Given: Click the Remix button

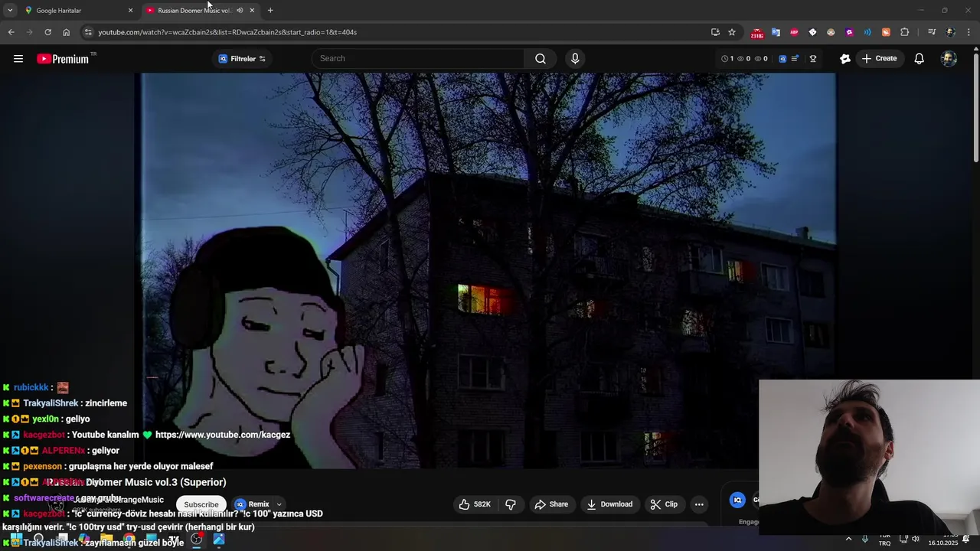Looking at the screenshot, I should 253,504.
